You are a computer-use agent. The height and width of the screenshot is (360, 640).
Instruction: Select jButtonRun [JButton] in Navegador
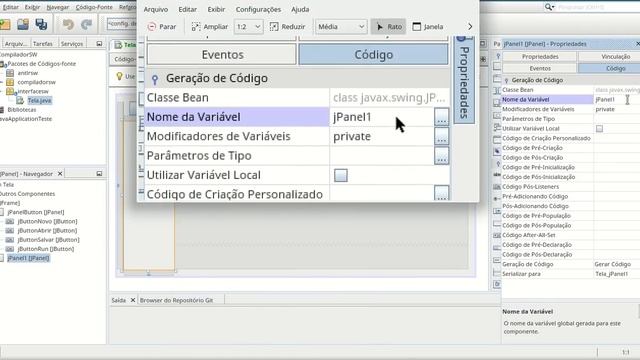[46, 249]
